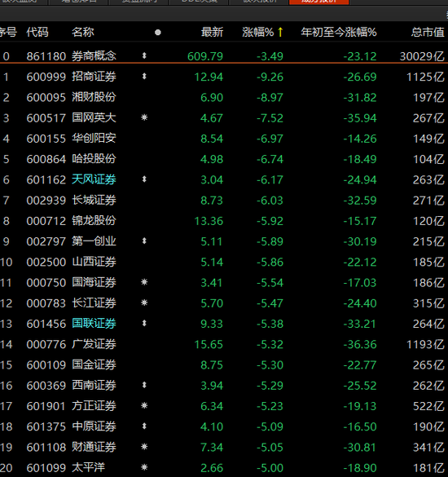Click the star marker beside 太平洋

144,467
